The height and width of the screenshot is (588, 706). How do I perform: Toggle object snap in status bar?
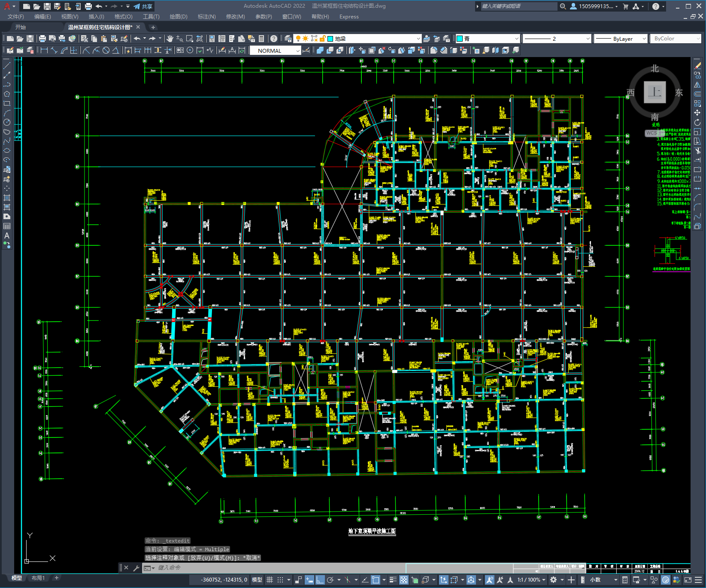click(x=376, y=580)
